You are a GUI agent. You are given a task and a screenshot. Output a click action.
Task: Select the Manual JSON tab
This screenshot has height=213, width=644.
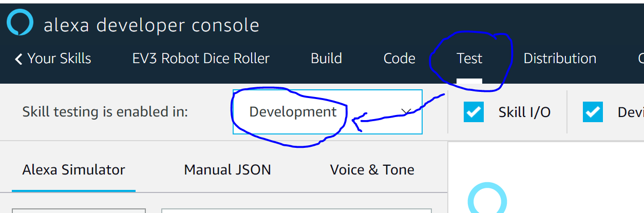[x=228, y=170]
